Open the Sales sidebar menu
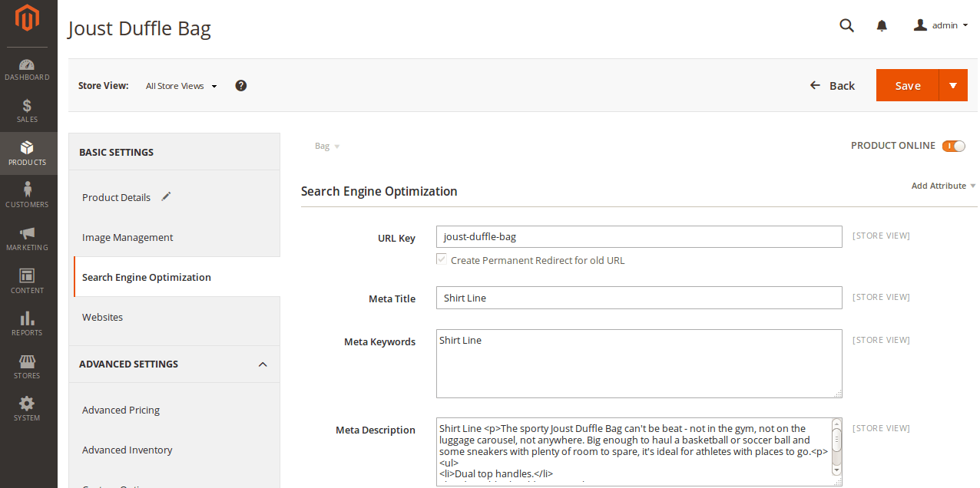Screen dimensions: 980x488 28,111
